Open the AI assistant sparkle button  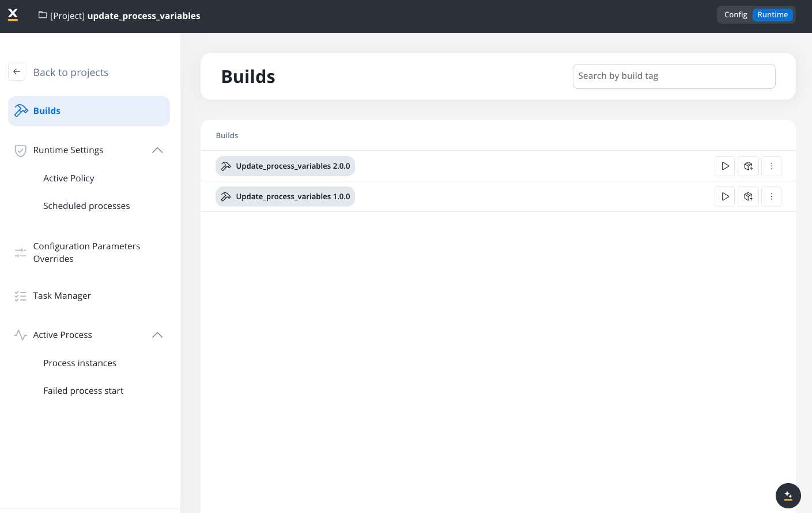[x=788, y=496]
